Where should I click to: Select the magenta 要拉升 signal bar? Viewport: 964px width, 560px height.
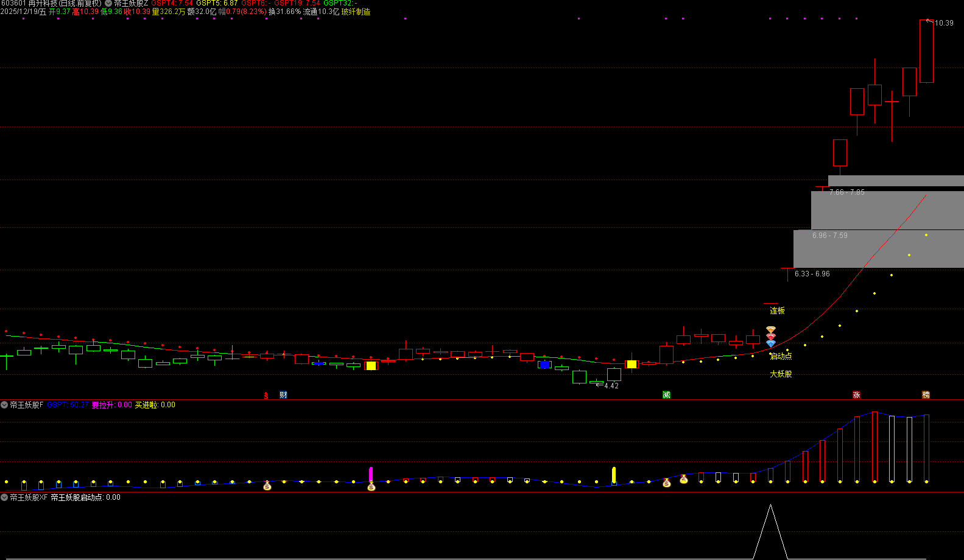coord(371,474)
